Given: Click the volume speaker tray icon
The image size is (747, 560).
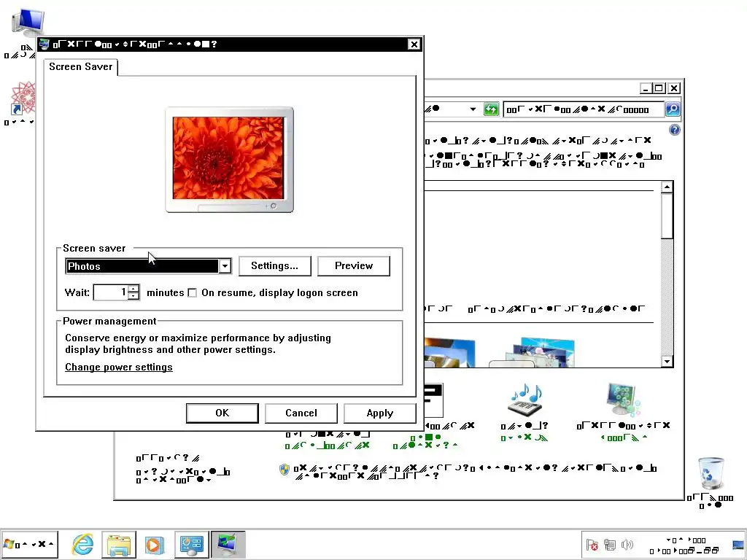Looking at the screenshot, I should (x=627, y=545).
